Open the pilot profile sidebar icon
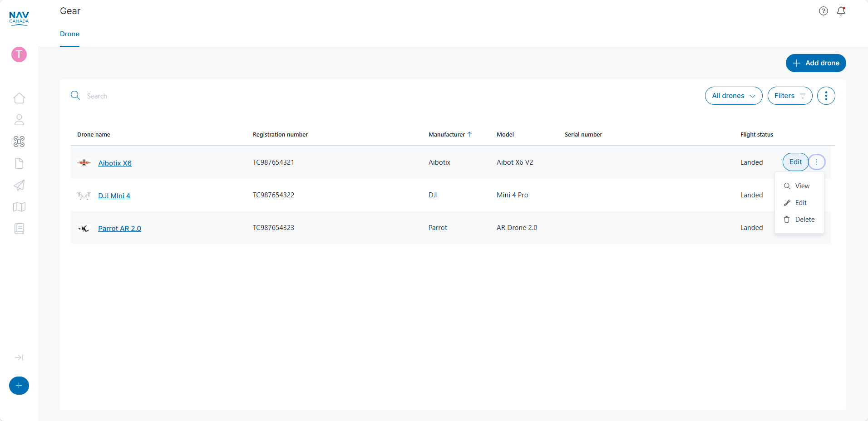This screenshot has height=421, width=868. [x=19, y=120]
